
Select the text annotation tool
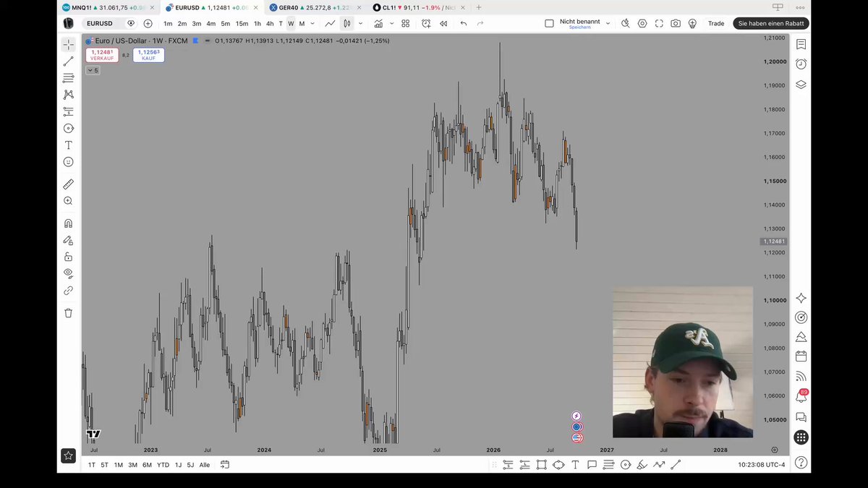68,145
